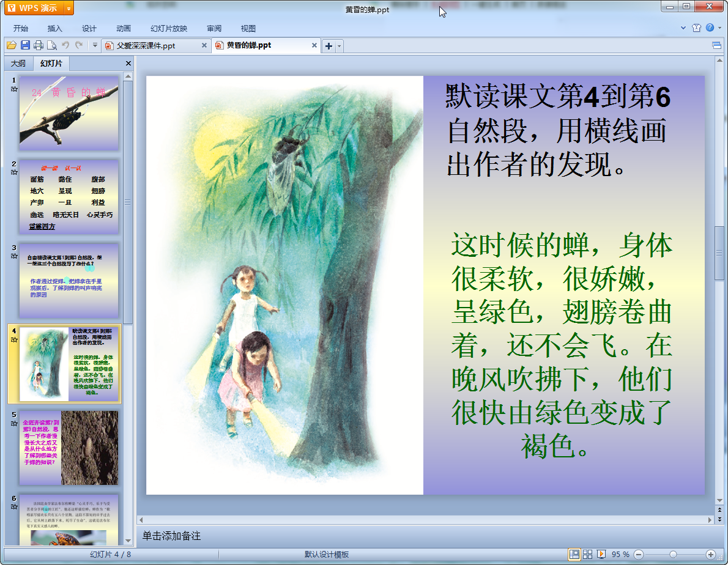
Task: Zoom in with the plus button
Action: (x=710, y=555)
